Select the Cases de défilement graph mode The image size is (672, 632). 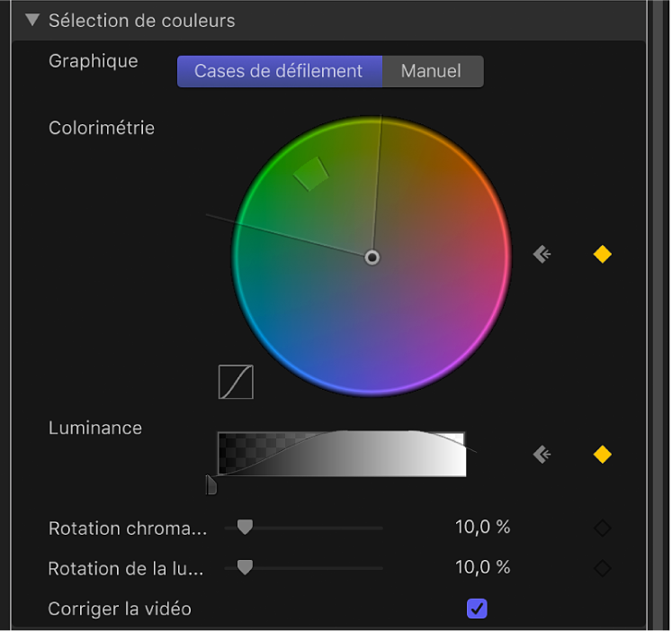pyautogui.click(x=279, y=71)
